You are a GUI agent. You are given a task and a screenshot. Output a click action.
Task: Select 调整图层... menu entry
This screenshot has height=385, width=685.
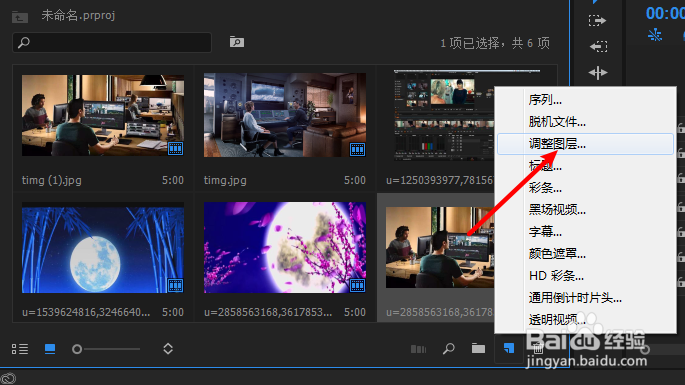click(x=585, y=144)
